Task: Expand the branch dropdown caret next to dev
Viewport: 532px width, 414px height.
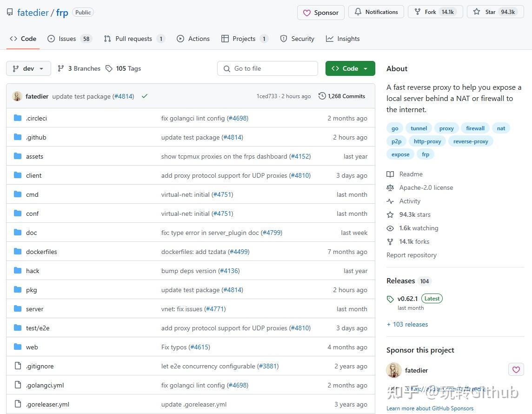Action: (40, 68)
